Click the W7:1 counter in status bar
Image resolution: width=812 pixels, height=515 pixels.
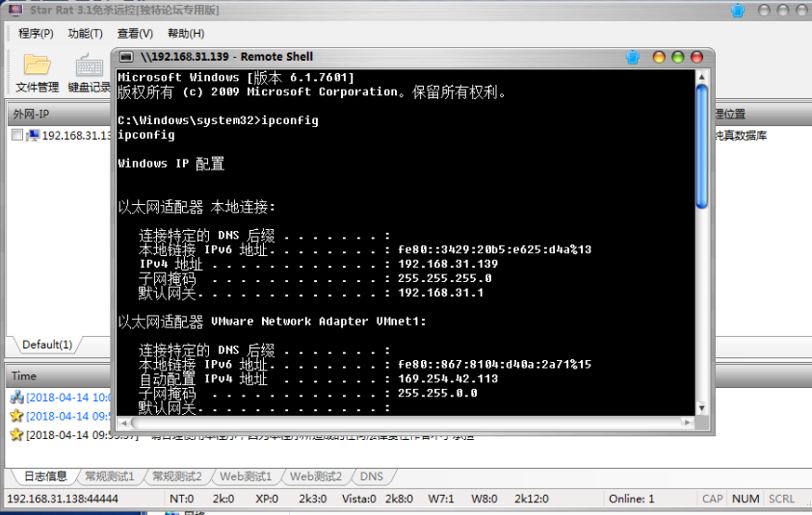click(x=441, y=499)
